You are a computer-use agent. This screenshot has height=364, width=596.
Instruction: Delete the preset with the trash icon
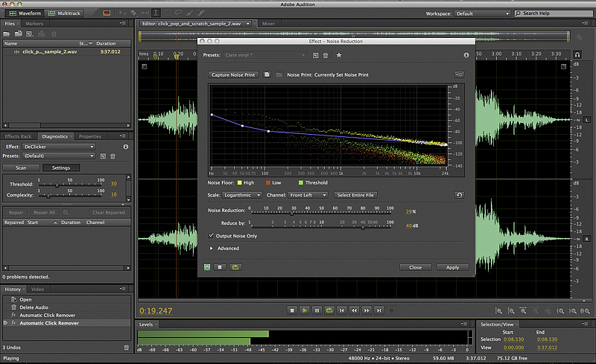click(326, 55)
